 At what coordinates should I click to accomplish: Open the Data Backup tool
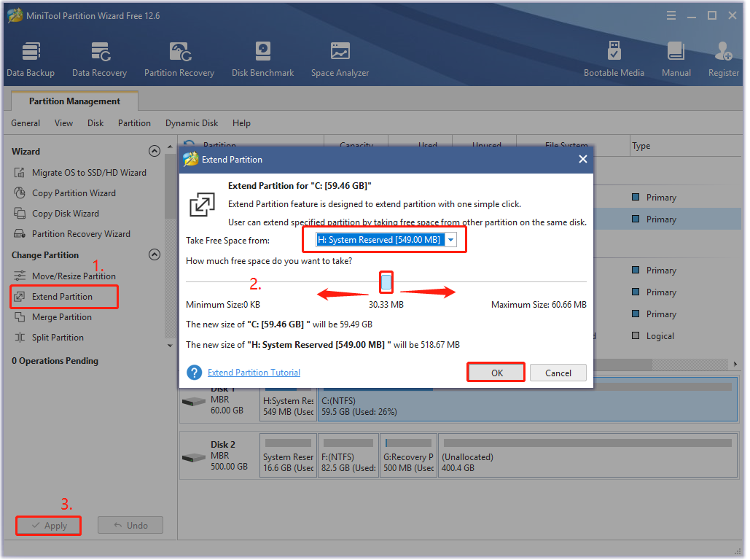[31, 59]
